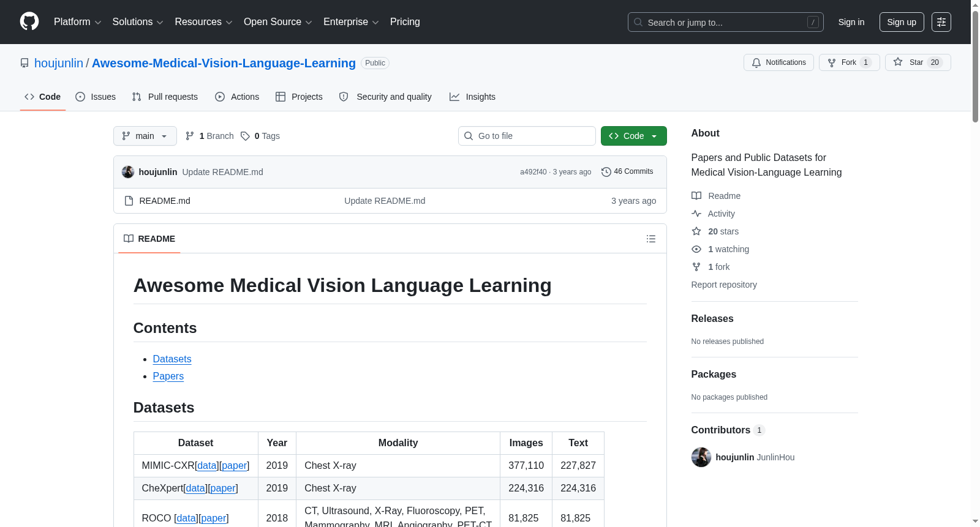The width and height of the screenshot is (980, 527).
Task: Click the contributor houjunlin avatar
Action: click(x=701, y=457)
